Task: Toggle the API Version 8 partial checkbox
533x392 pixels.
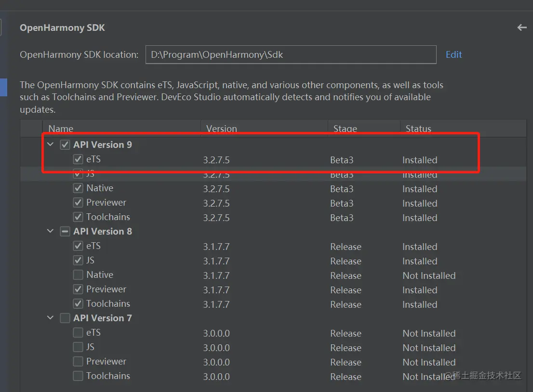Action: click(65, 231)
